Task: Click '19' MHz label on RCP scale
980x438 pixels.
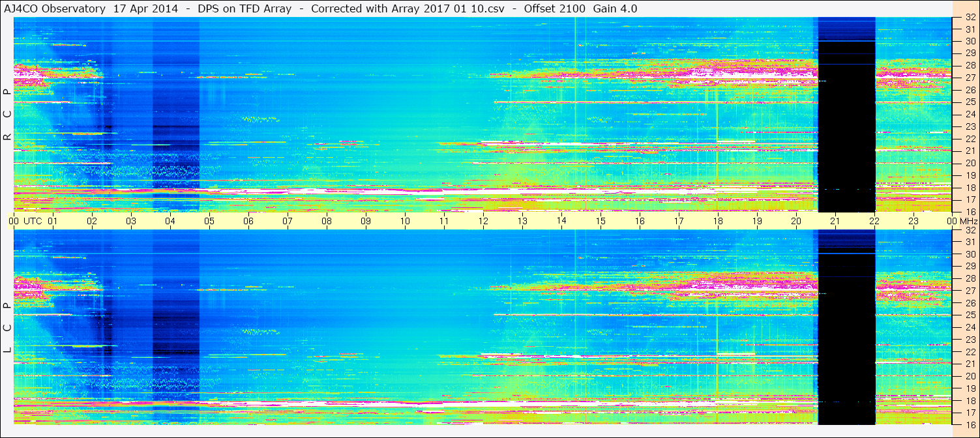Action: point(970,175)
